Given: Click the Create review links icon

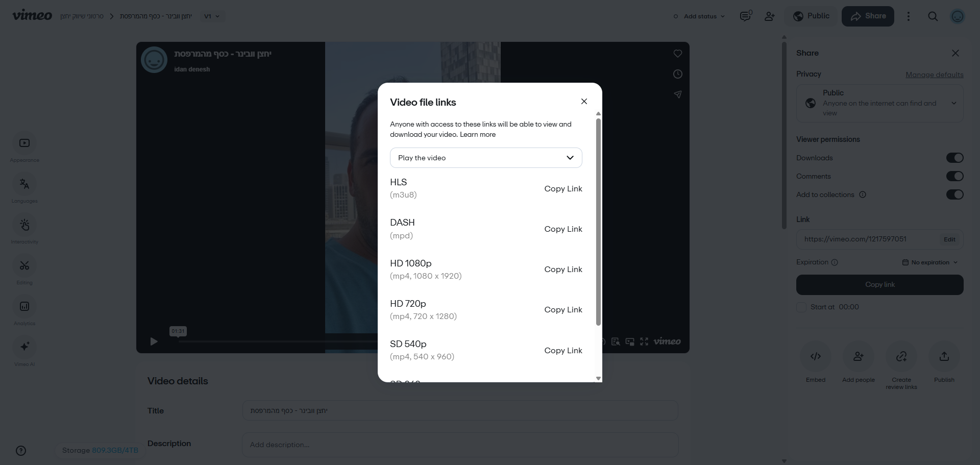Looking at the screenshot, I should pyautogui.click(x=901, y=356).
